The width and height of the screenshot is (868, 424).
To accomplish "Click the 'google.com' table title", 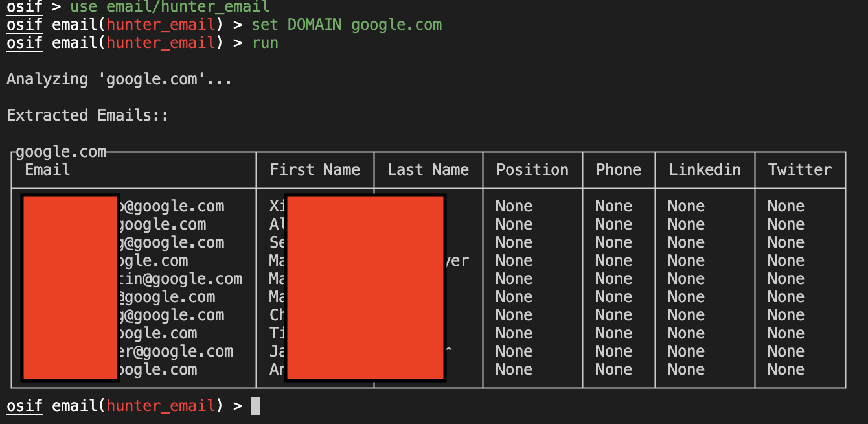I will pyautogui.click(x=61, y=152).
